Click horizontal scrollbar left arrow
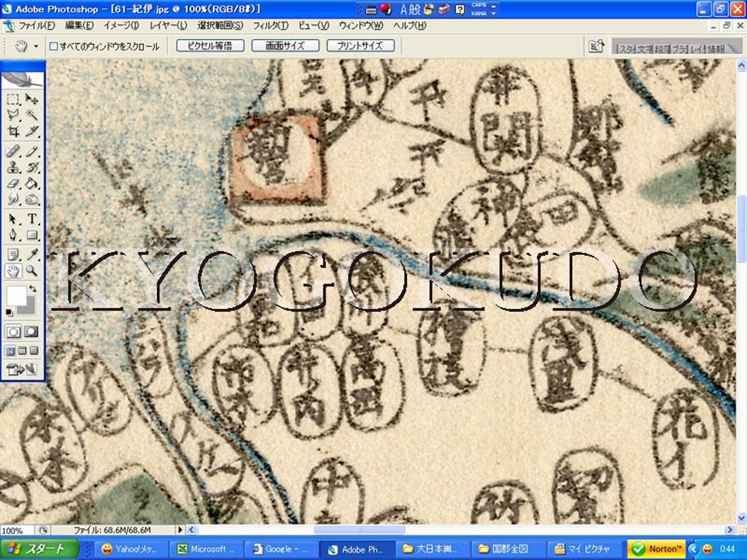 (x=192, y=529)
